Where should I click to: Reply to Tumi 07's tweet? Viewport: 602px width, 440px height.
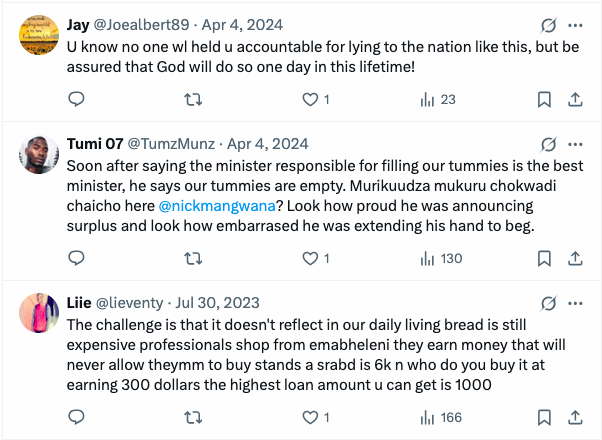[x=76, y=258]
